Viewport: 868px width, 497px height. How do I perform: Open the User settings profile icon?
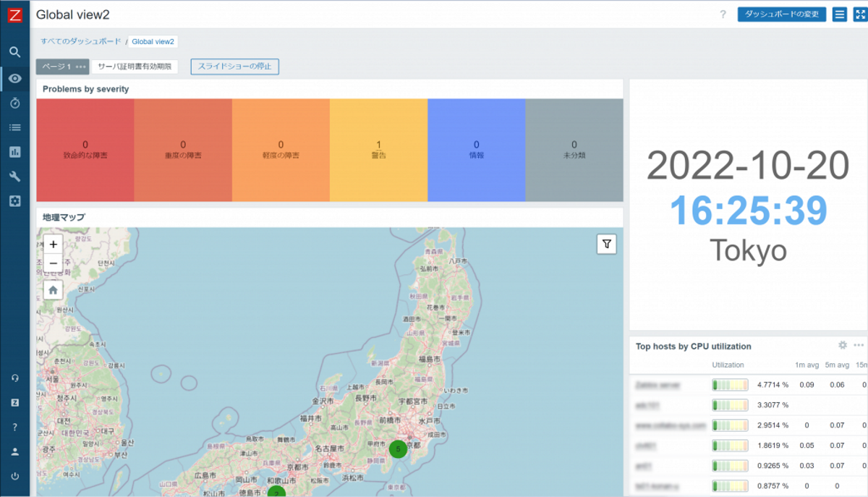click(14, 451)
